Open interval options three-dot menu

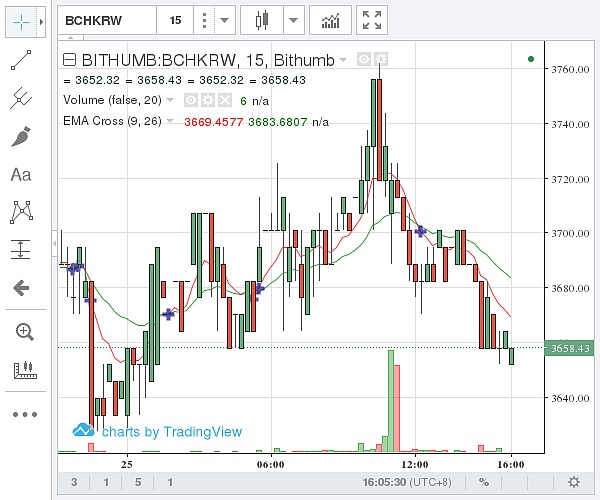pos(204,20)
